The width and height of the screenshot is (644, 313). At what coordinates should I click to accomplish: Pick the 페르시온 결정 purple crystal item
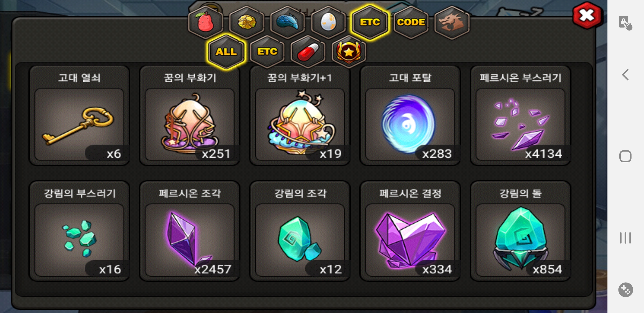click(410, 231)
